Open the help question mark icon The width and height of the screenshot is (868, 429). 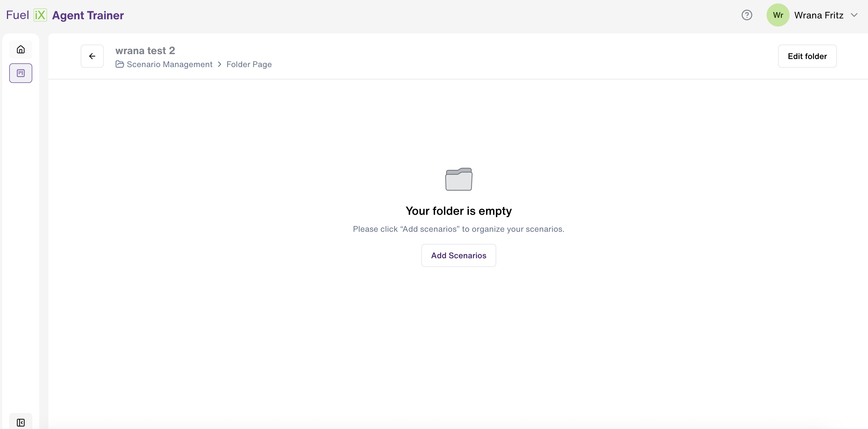click(x=747, y=15)
